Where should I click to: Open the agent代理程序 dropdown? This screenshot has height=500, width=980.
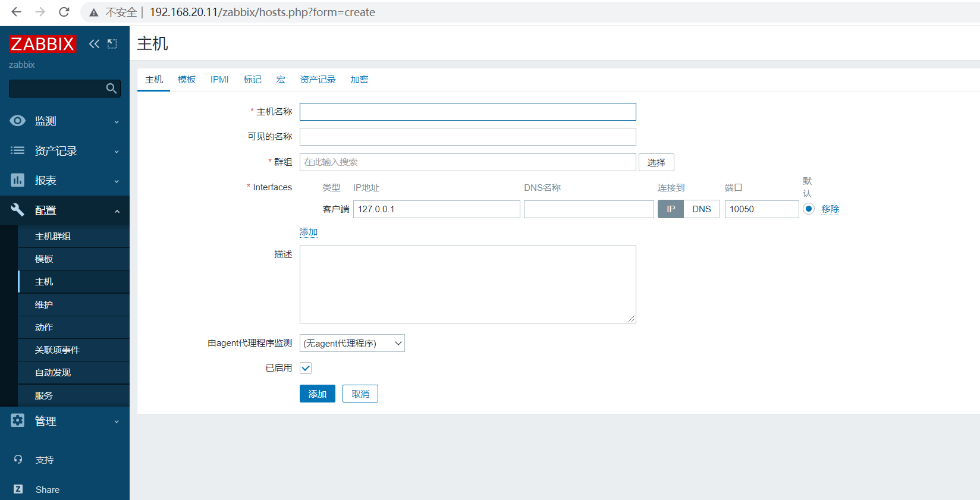tap(352, 343)
